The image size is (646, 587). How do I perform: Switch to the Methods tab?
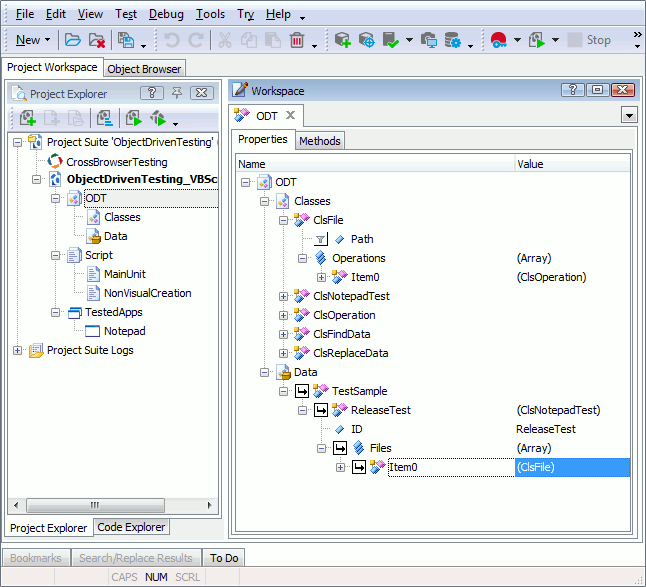320,141
